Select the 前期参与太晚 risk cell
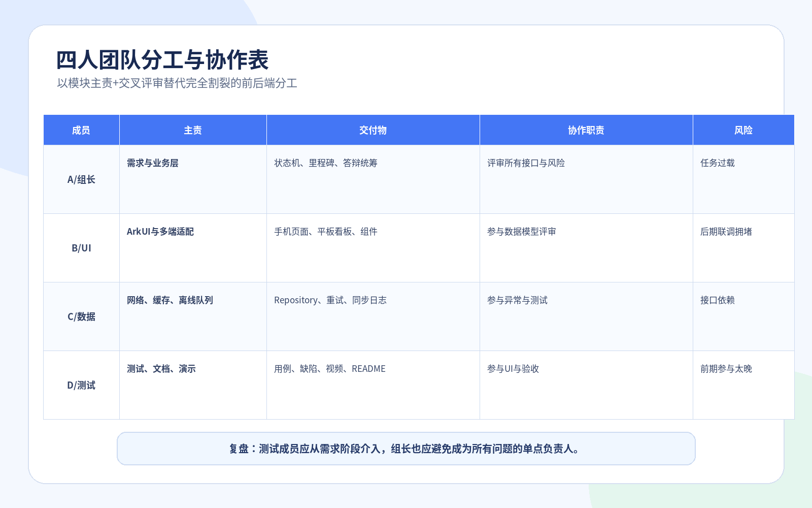 pyautogui.click(x=743, y=385)
